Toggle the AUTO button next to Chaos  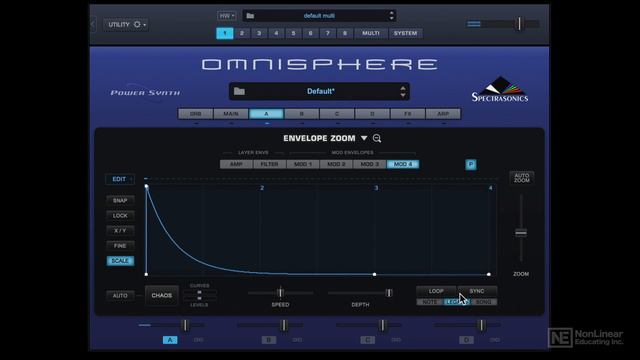tap(120, 296)
